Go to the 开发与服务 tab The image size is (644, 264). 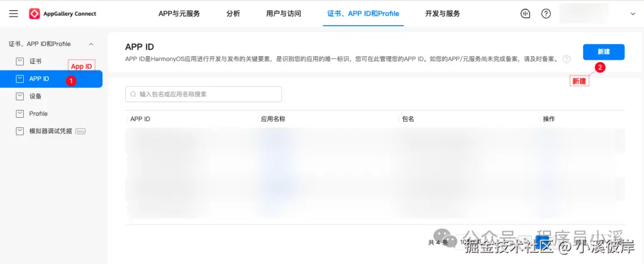tap(442, 14)
